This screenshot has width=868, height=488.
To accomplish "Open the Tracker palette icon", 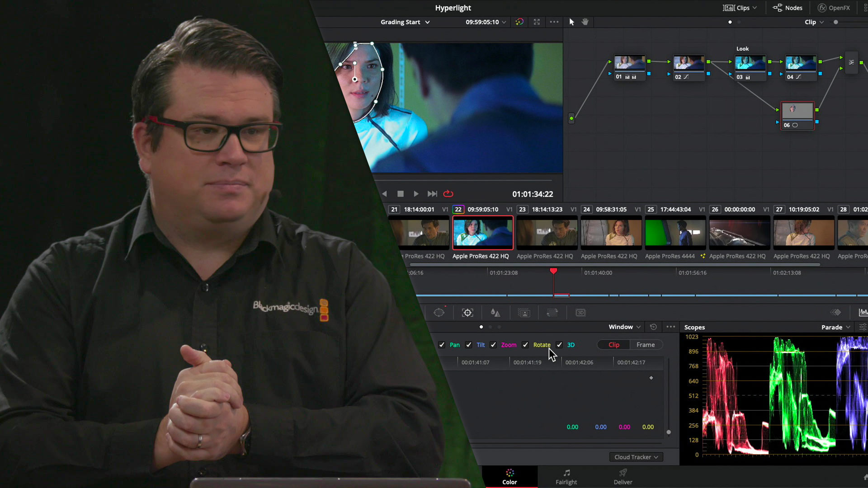I will click(x=467, y=313).
